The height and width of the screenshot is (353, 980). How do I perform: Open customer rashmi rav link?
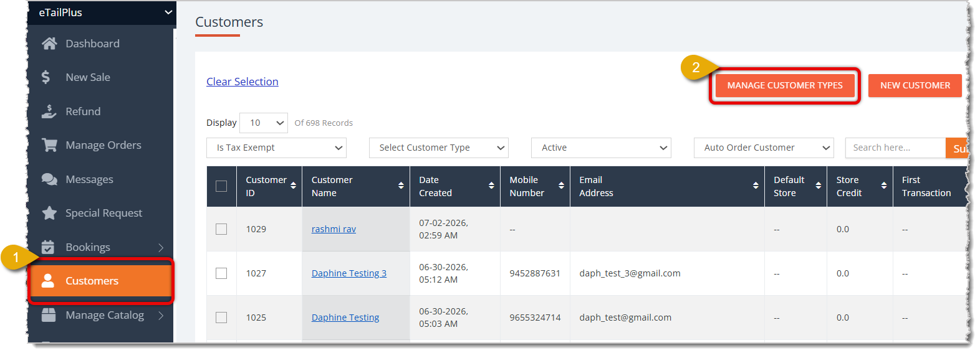334,229
